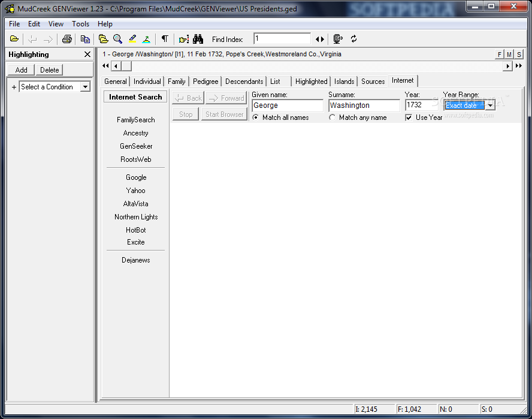532x419 pixels.
Task: Switch to the Descendants tab
Action: point(244,82)
